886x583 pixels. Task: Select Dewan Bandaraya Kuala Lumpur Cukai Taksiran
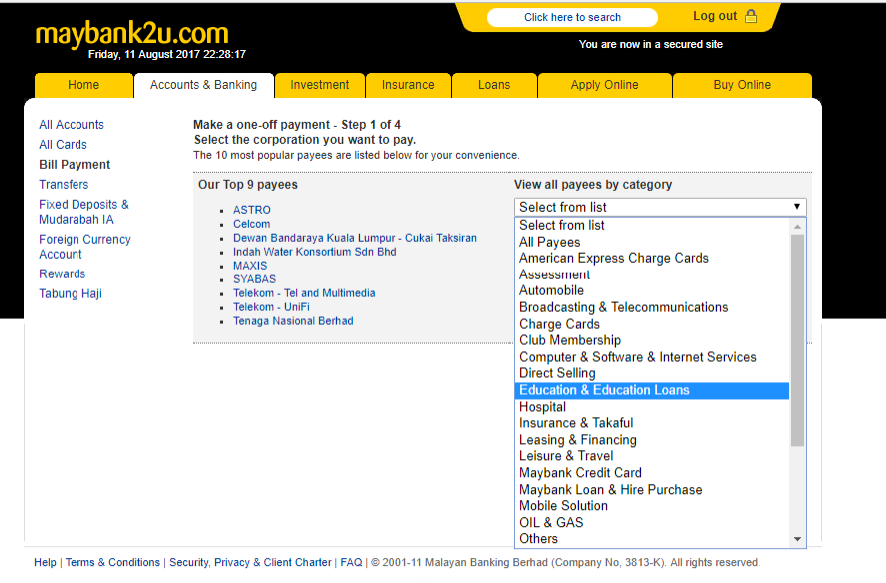[x=355, y=238]
